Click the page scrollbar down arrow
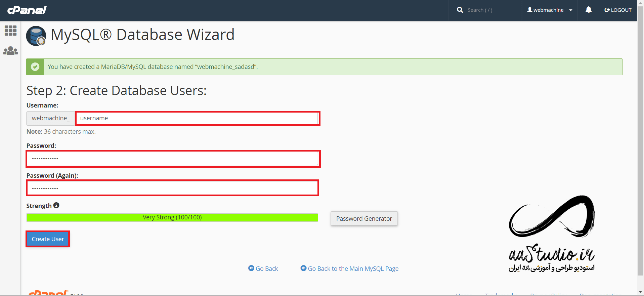This screenshot has width=644, height=296. pyautogui.click(x=640, y=292)
